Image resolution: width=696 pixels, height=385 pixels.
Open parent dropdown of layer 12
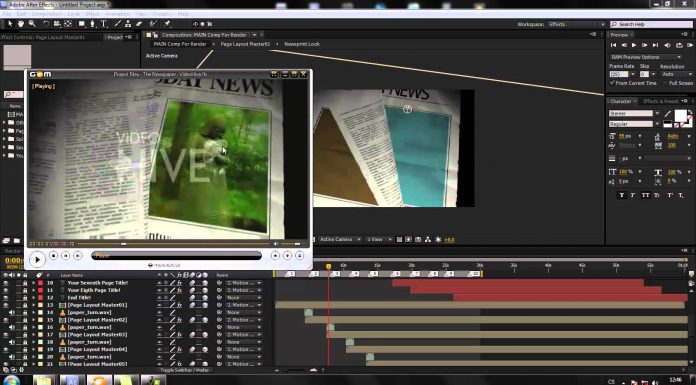244,298
